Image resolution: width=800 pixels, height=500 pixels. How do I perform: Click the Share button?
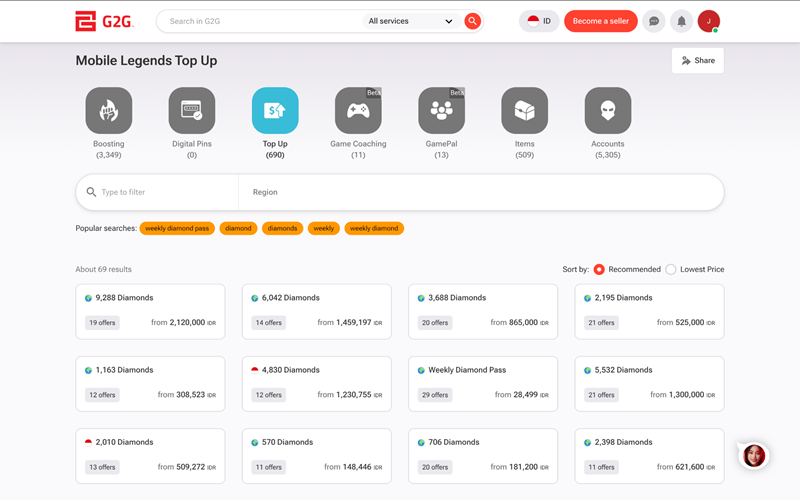coord(697,61)
